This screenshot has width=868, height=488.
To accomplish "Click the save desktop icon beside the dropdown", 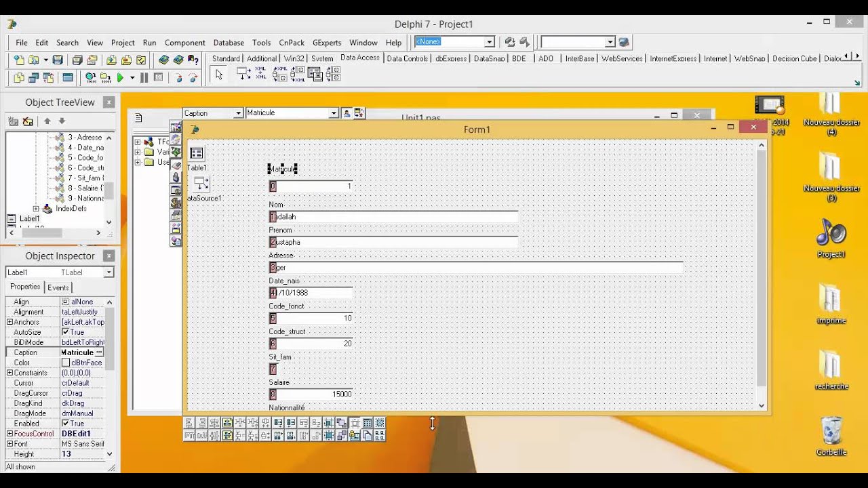I will pyautogui.click(x=510, y=42).
